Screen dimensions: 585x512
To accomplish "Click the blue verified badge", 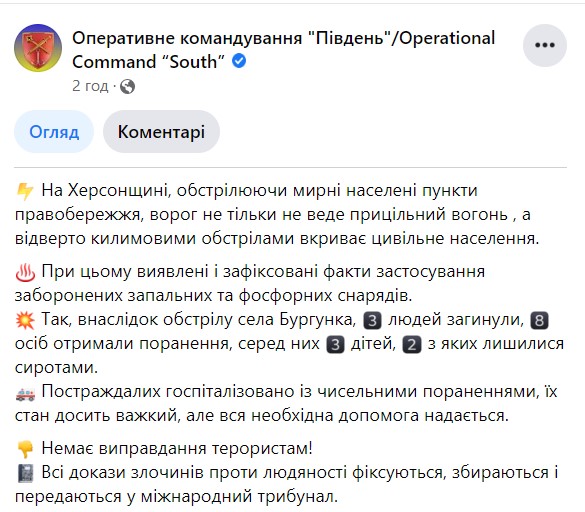I will click(239, 61).
